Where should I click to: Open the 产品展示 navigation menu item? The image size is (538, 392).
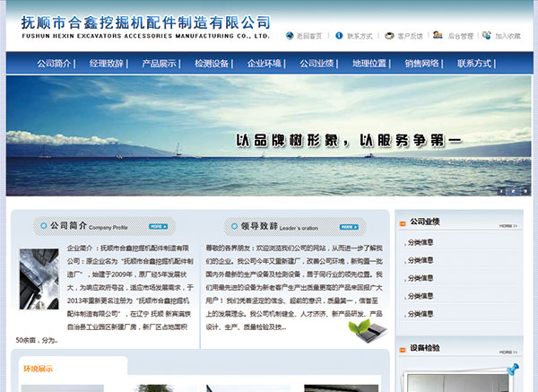tap(160, 64)
